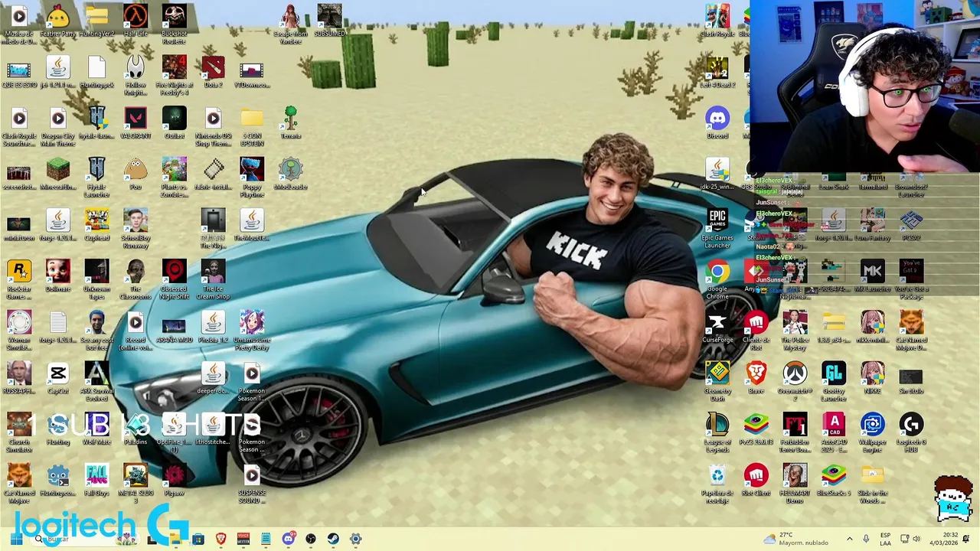Open the Paladins desktop shortcut

point(136,429)
